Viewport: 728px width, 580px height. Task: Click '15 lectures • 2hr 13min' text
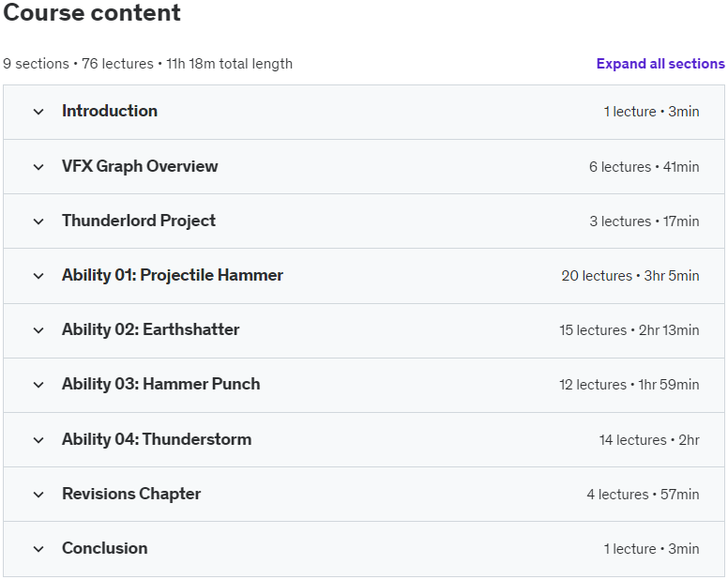[629, 330]
